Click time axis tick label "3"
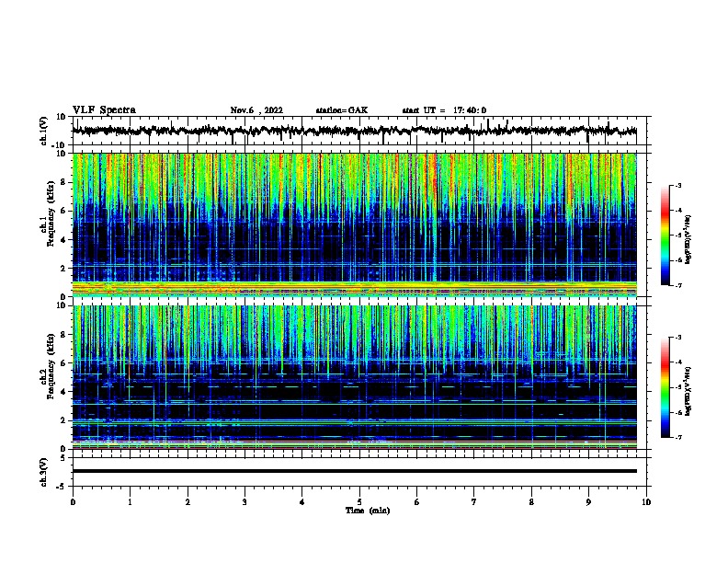728x563 pixels. [x=245, y=502]
